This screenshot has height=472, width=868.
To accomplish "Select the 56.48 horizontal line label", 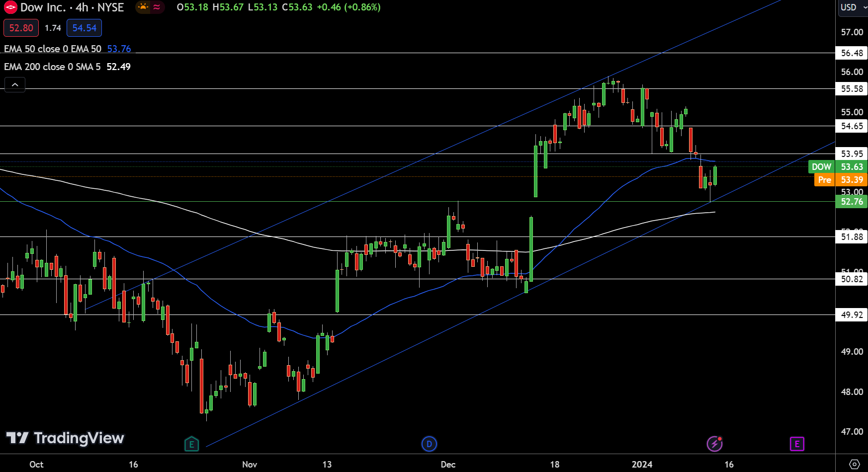I will pyautogui.click(x=852, y=53).
